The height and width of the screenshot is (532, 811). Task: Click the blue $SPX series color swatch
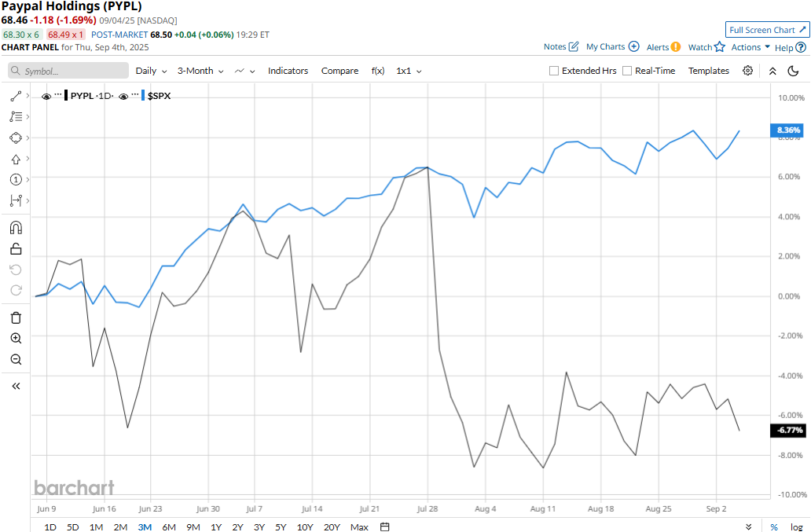tap(143, 96)
